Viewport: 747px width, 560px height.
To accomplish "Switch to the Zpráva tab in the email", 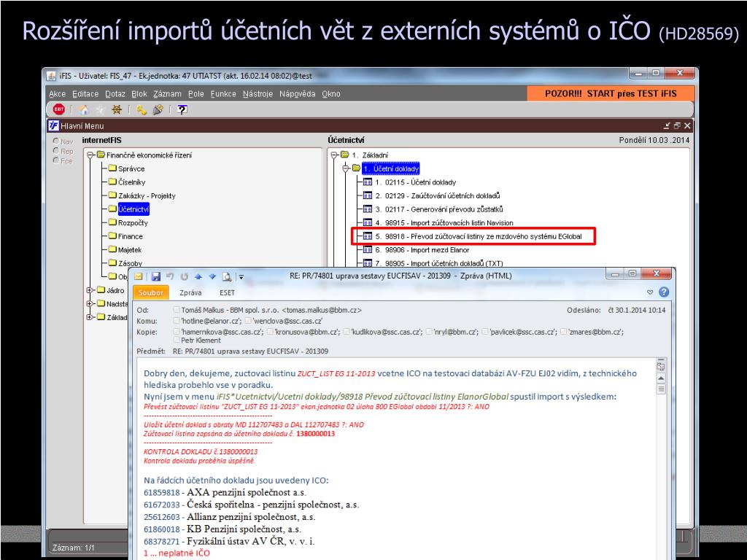I will tap(190, 292).
